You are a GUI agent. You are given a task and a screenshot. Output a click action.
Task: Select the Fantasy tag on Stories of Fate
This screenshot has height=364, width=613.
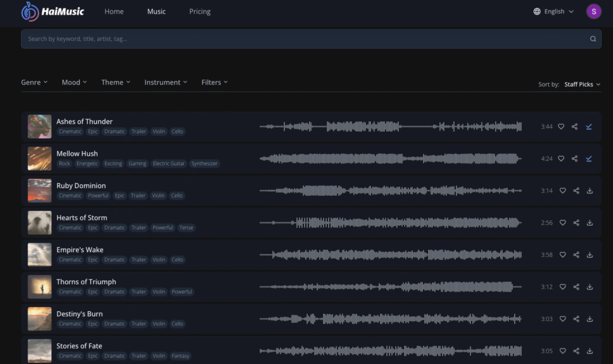coord(180,356)
